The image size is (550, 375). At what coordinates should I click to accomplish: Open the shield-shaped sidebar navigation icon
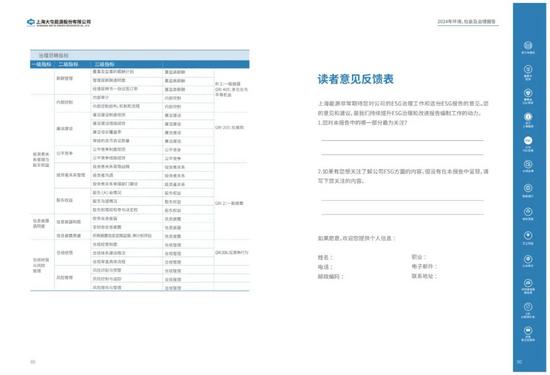coord(528,93)
